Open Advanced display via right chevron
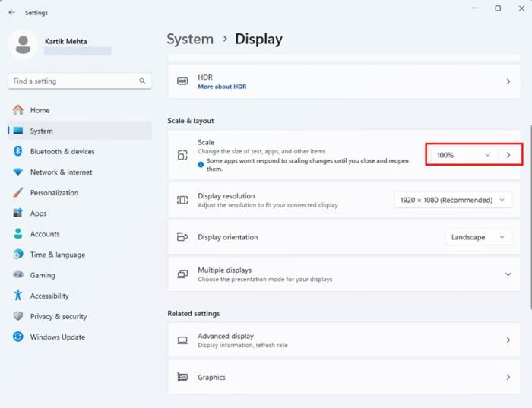Viewport: 532px width, 408px height. 508,340
